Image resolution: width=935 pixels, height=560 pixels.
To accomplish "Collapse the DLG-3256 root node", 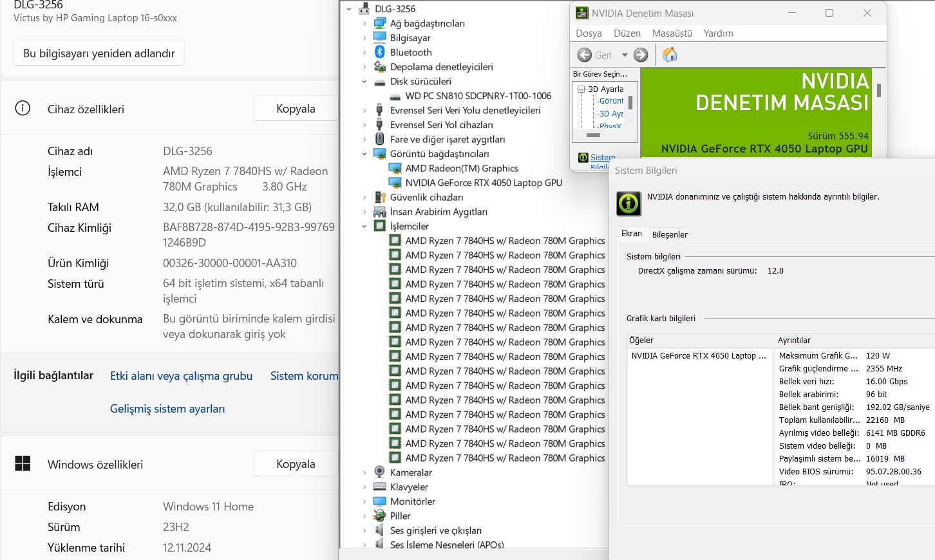I will (349, 9).
